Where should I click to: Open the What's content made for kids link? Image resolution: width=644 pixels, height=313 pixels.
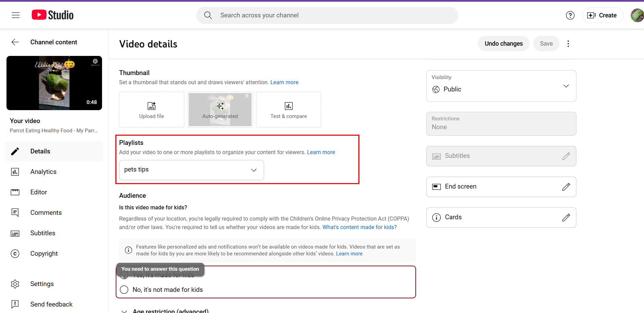click(x=359, y=227)
